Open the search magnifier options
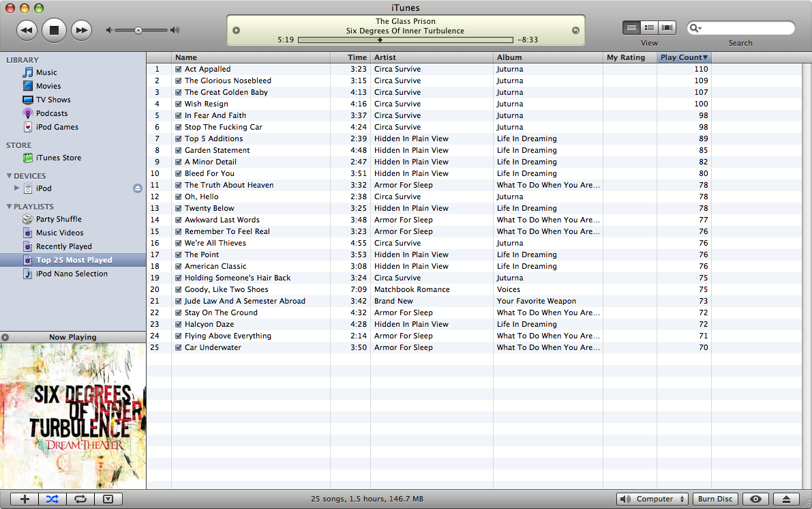The image size is (812, 509). tap(695, 28)
